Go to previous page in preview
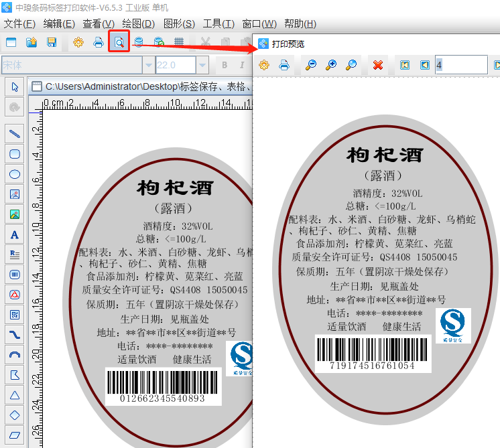 click(x=424, y=65)
